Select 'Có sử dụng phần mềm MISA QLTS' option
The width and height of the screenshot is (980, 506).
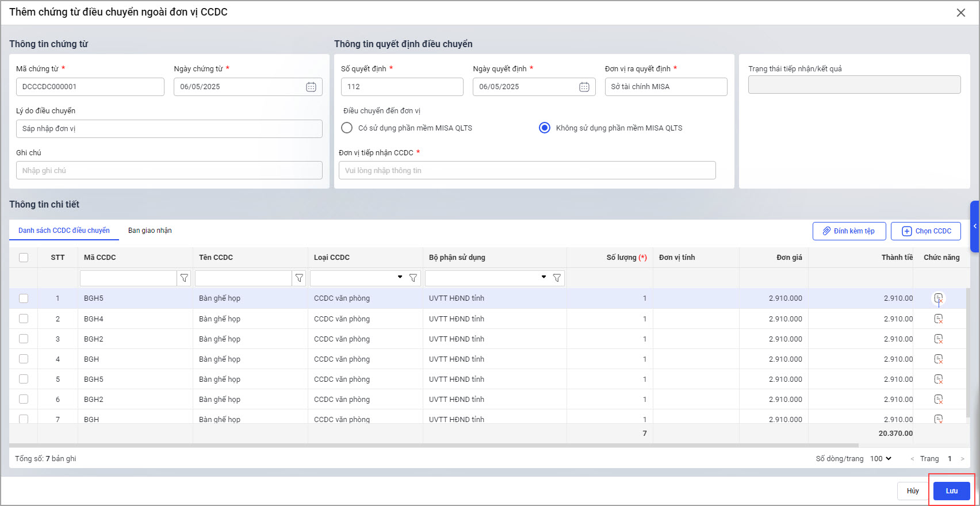coord(347,128)
